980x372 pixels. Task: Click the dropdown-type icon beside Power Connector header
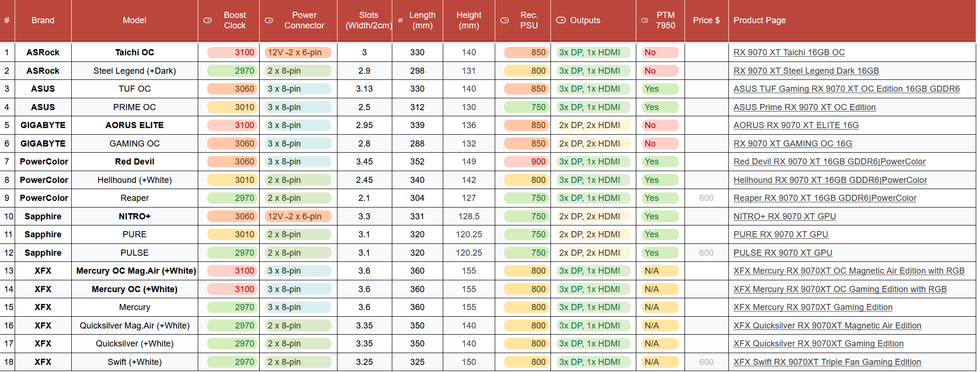[269, 20]
